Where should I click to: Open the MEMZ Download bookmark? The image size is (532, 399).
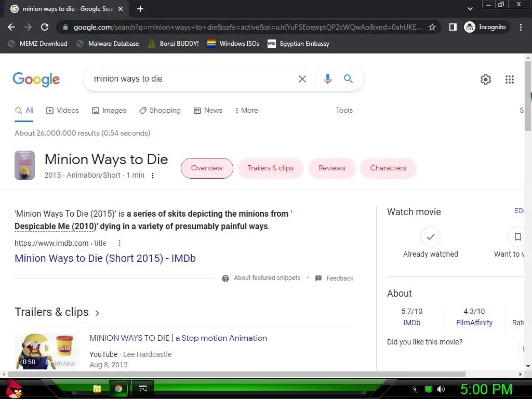37,44
